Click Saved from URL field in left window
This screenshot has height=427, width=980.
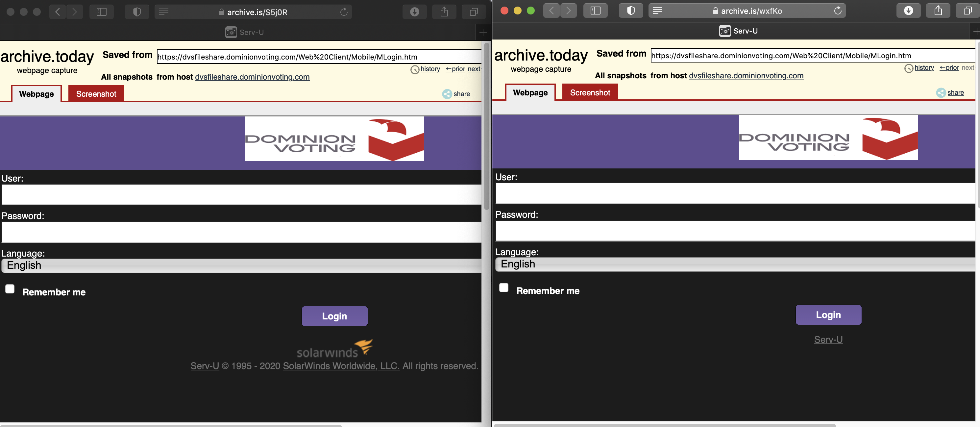pos(319,57)
